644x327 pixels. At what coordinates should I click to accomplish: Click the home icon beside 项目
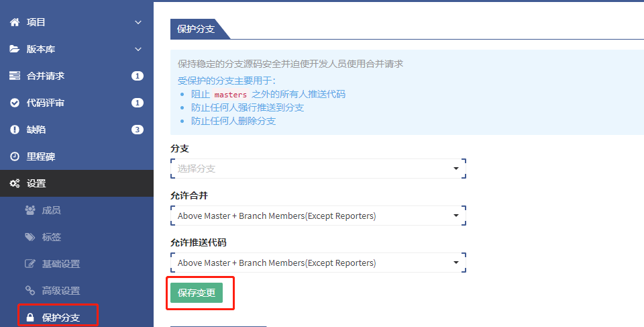point(15,22)
